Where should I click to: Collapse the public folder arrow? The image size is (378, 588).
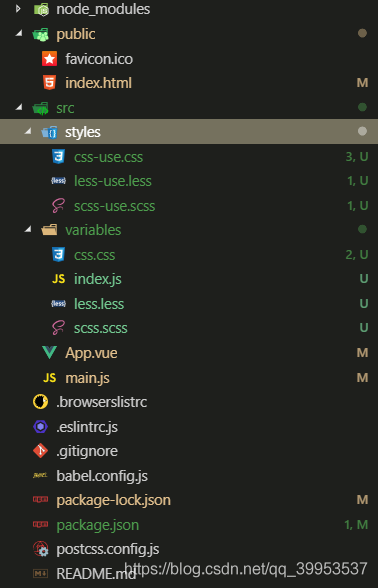point(18,34)
